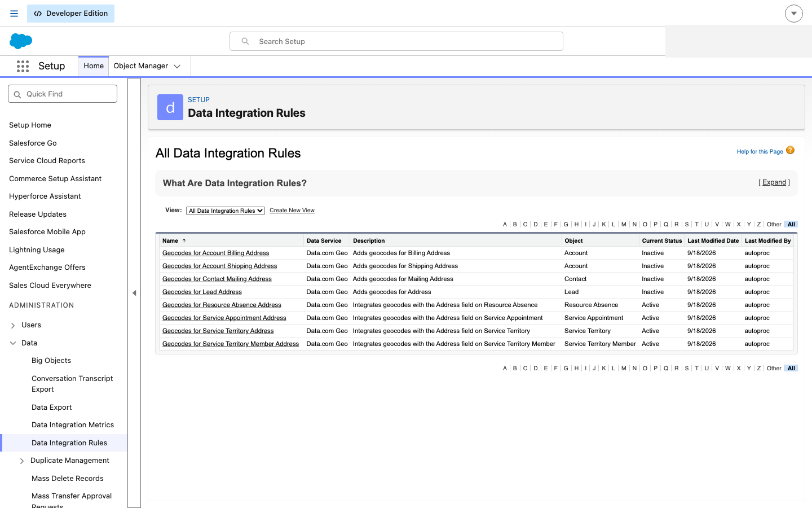Open Salesforce Go in sidebar
Image resolution: width=812 pixels, height=508 pixels.
pos(33,143)
